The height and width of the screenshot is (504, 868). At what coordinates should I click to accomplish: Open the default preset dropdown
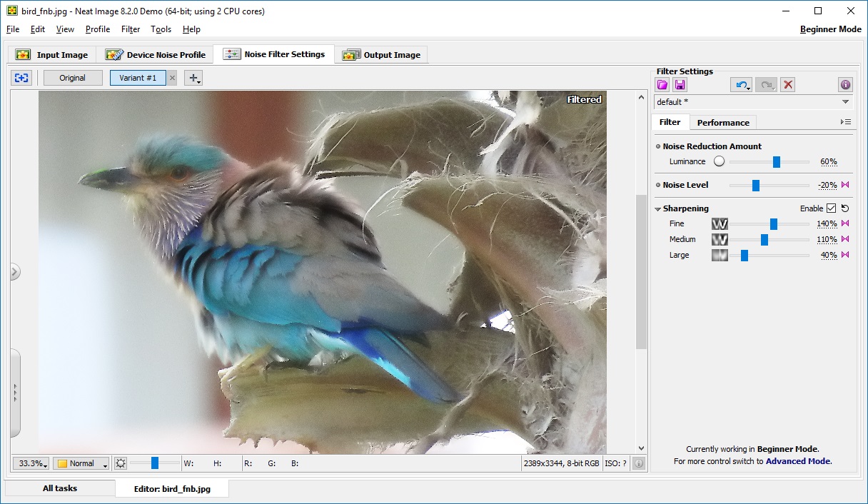click(x=847, y=101)
